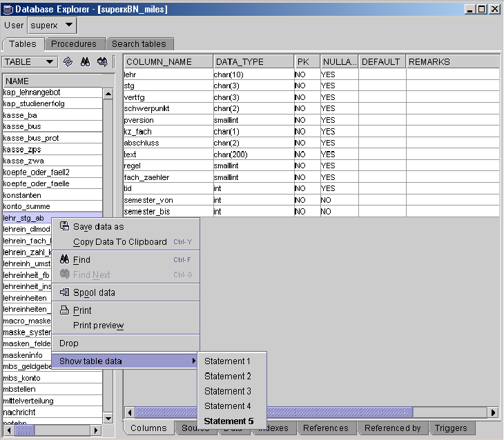Select table mbs_konto in list

click(x=52, y=378)
